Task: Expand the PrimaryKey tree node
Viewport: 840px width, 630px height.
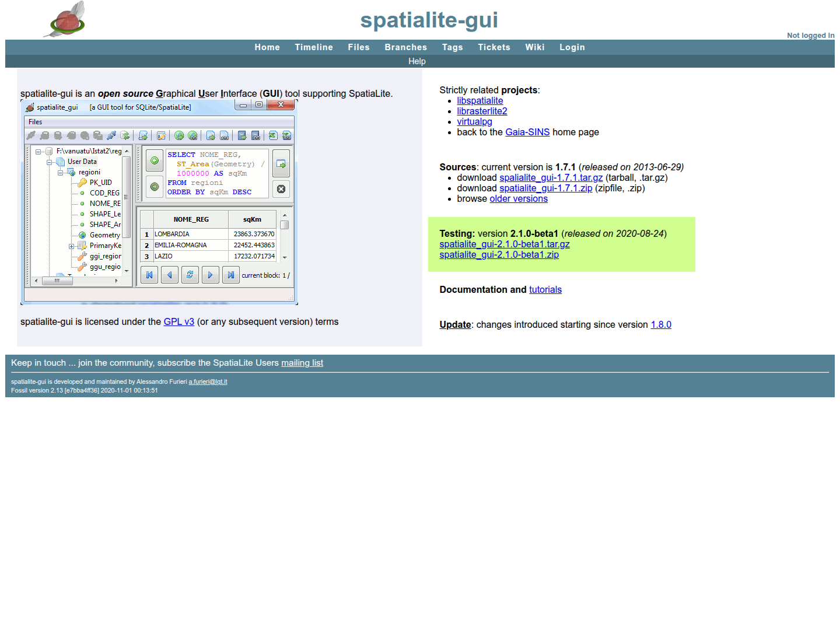Action: pos(72,246)
